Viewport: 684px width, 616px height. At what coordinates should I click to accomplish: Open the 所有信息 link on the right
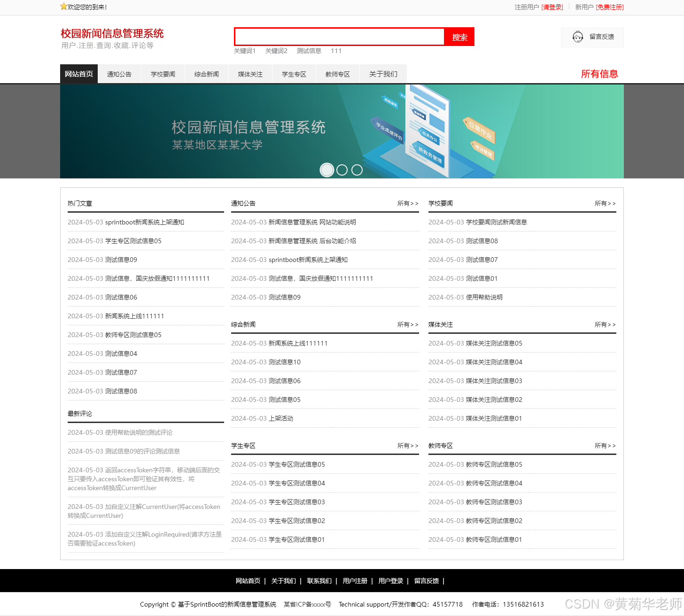[599, 74]
